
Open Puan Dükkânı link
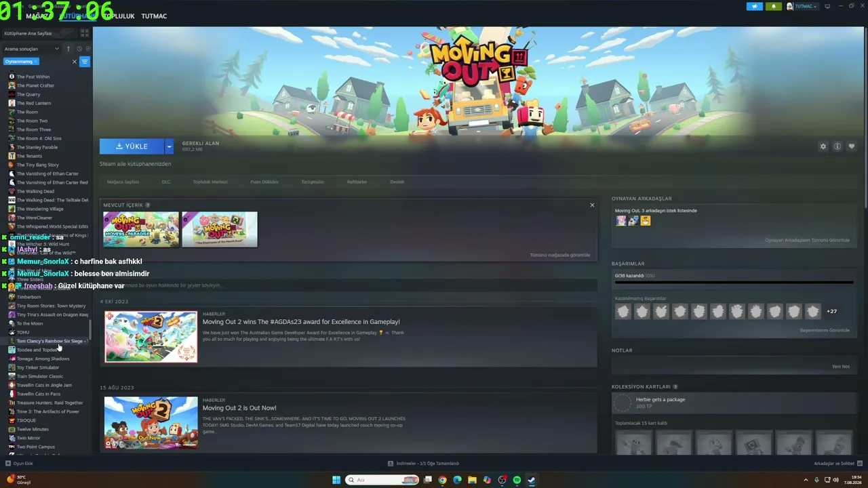264,182
